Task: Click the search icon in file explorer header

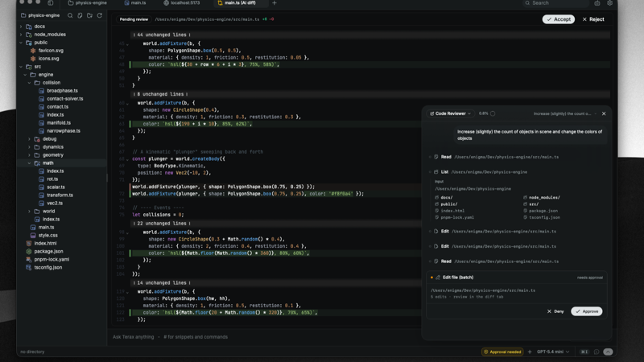Action: click(70, 15)
